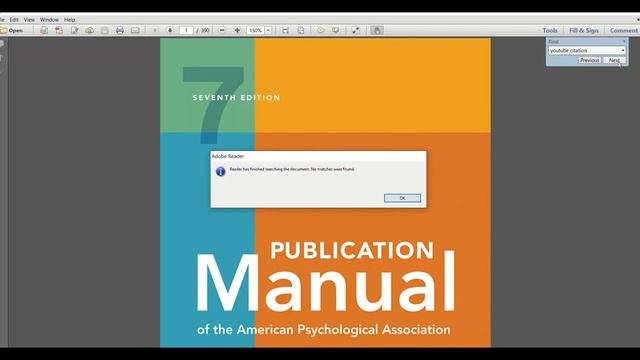This screenshot has height=360, width=640.
Task: Open the View menu
Action: (x=29, y=20)
